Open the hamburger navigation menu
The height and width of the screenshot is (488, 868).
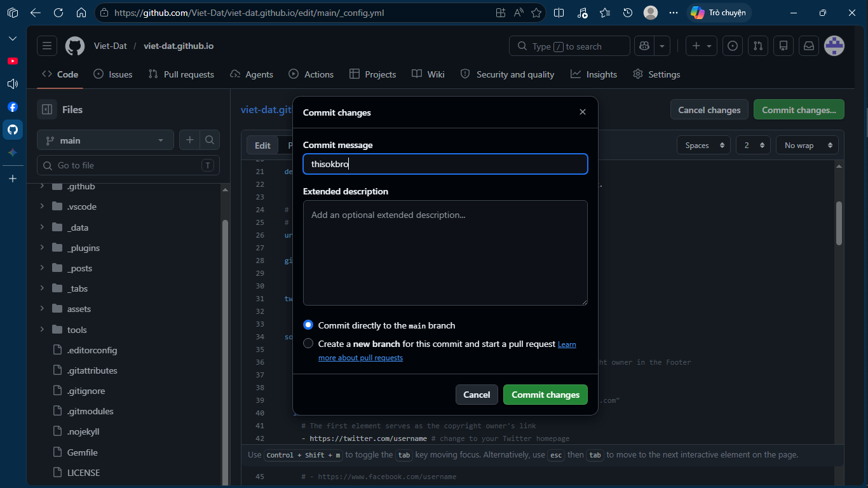[x=47, y=46]
